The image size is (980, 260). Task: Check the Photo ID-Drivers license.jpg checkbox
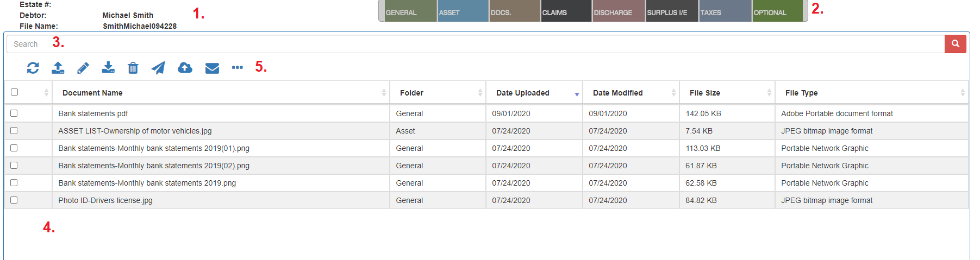click(x=14, y=200)
